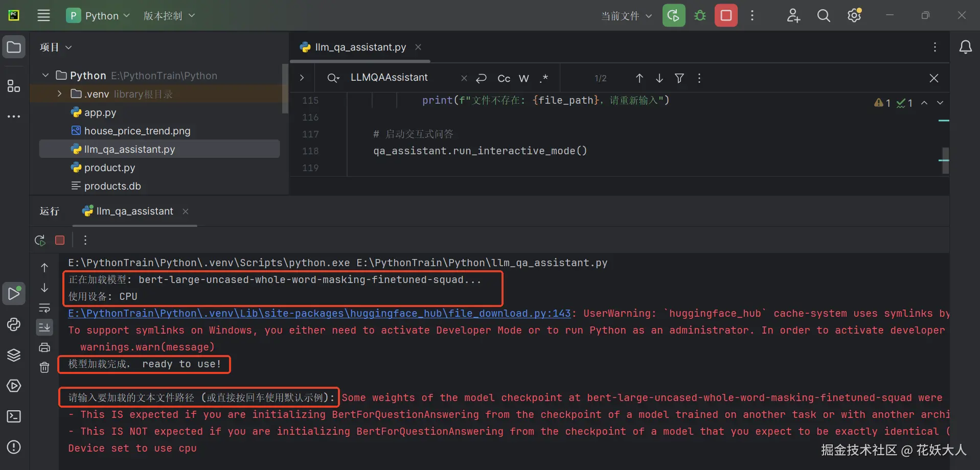
Task: Open the Python project dropdown
Action: (98, 16)
